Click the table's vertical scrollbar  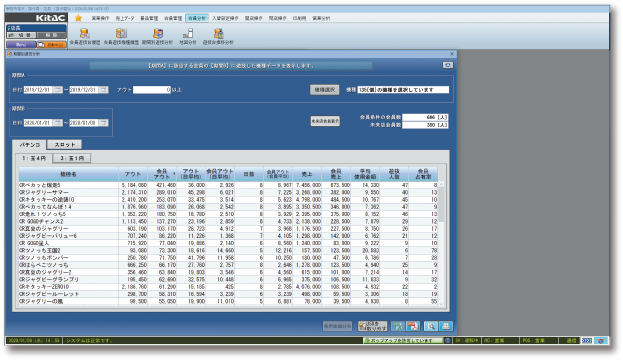click(441, 244)
